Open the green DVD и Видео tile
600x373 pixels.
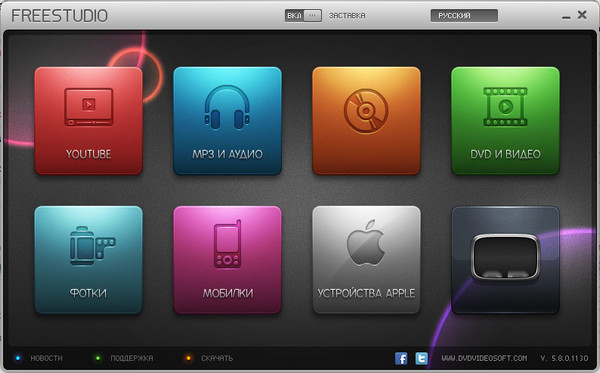[x=505, y=121]
